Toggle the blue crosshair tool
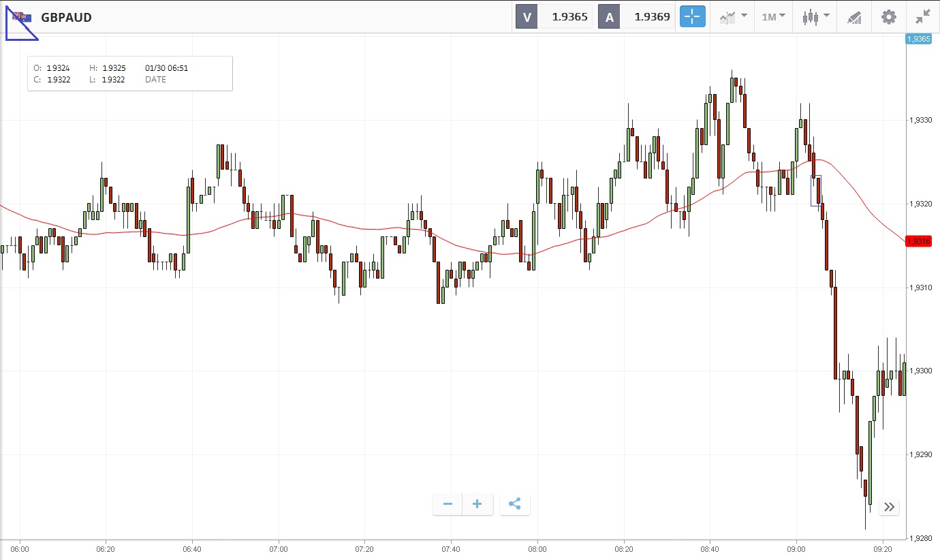The width and height of the screenshot is (940, 560). tap(693, 17)
